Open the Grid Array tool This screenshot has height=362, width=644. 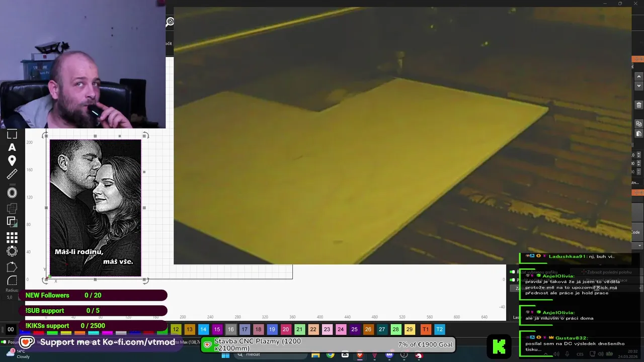pos(12,237)
